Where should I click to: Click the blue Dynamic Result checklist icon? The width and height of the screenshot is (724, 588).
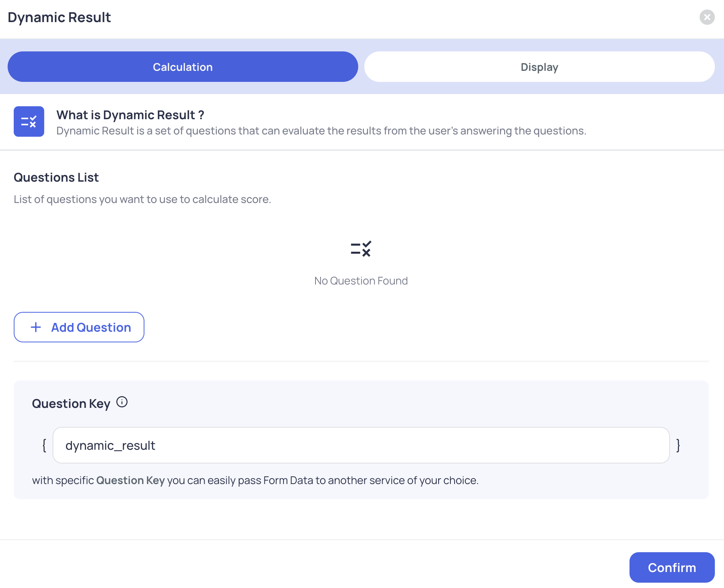click(29, 121)
